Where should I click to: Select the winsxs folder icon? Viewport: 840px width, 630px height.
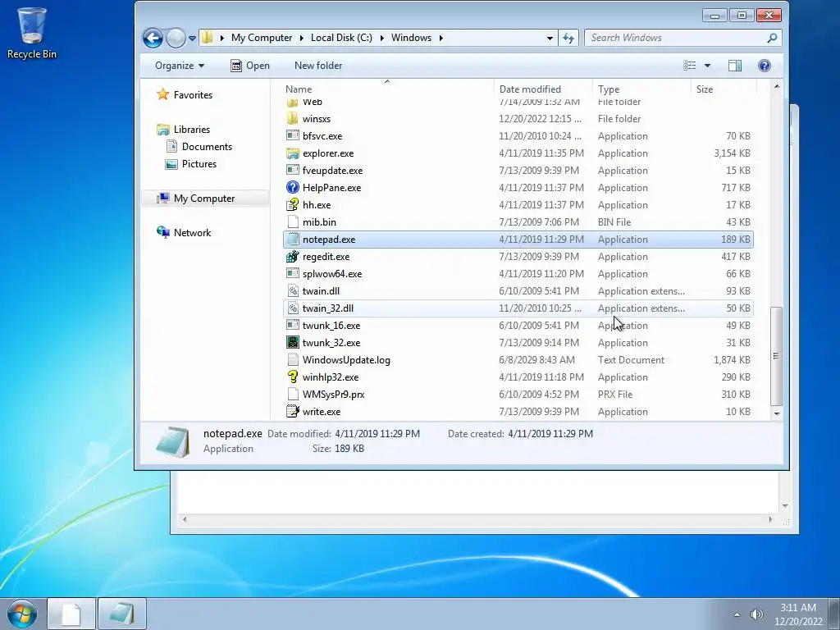[293, 118]
